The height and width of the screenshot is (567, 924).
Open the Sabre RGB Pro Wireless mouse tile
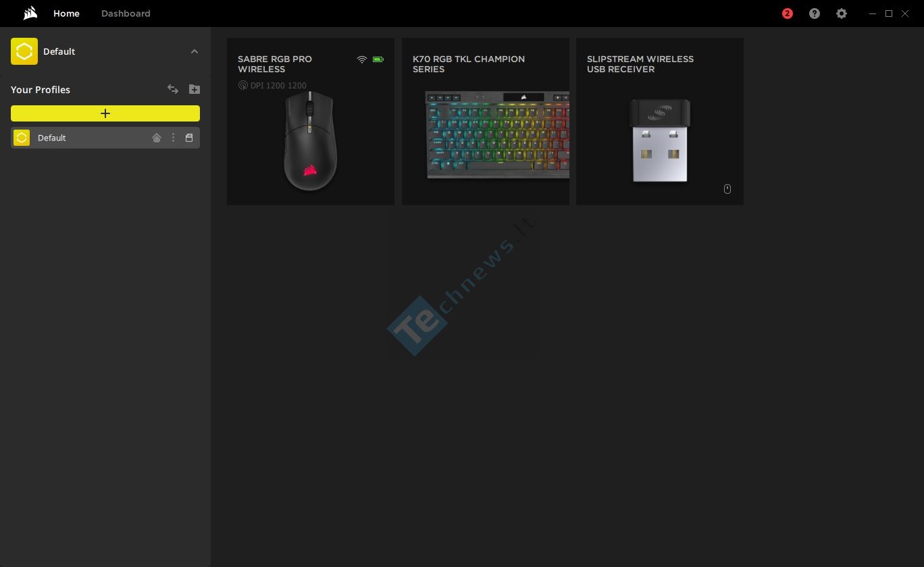(311, 122)
